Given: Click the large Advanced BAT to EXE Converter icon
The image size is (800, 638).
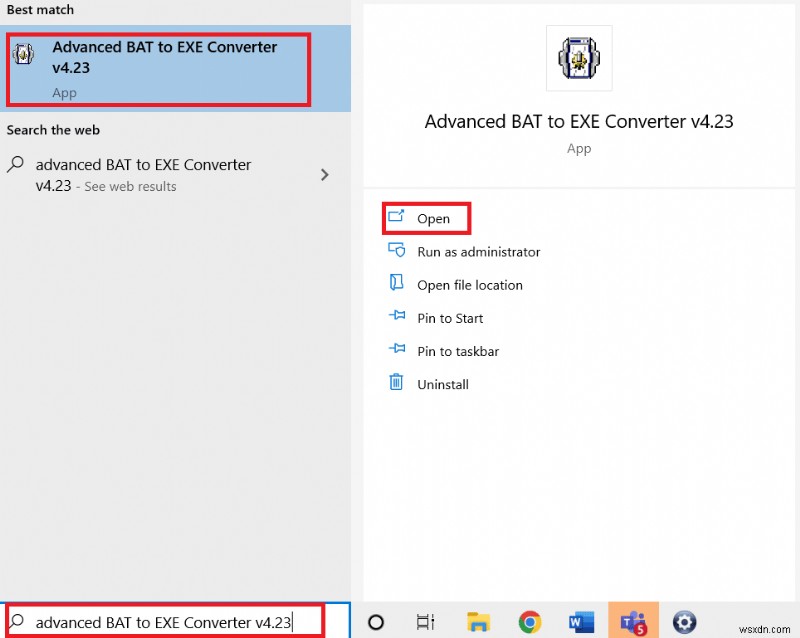Looking at the screenshot, I should pyautogui.click(x=578, y=58).
